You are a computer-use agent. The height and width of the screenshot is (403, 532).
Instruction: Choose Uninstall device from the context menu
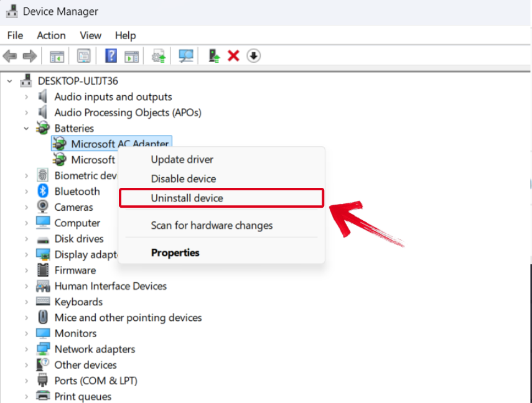point(187,198)
